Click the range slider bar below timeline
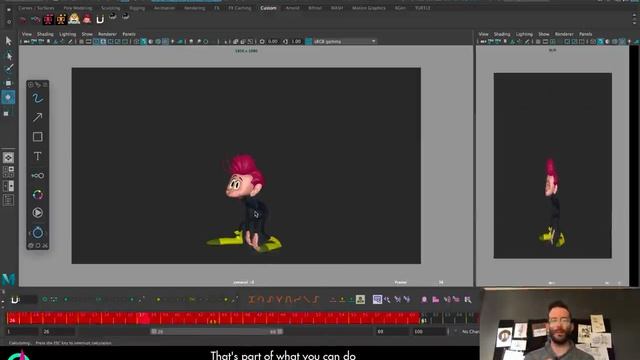Viewport: 640px width, 360px height. click(217, 331)
